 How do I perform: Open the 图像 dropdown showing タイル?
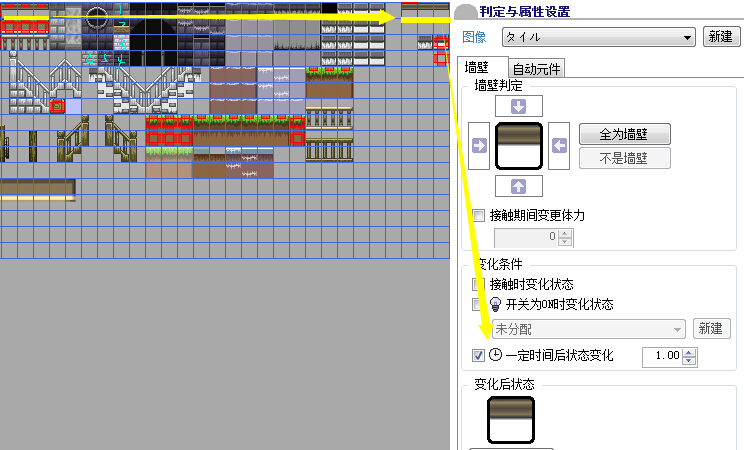pyautogui.click(x=599, y=37)
